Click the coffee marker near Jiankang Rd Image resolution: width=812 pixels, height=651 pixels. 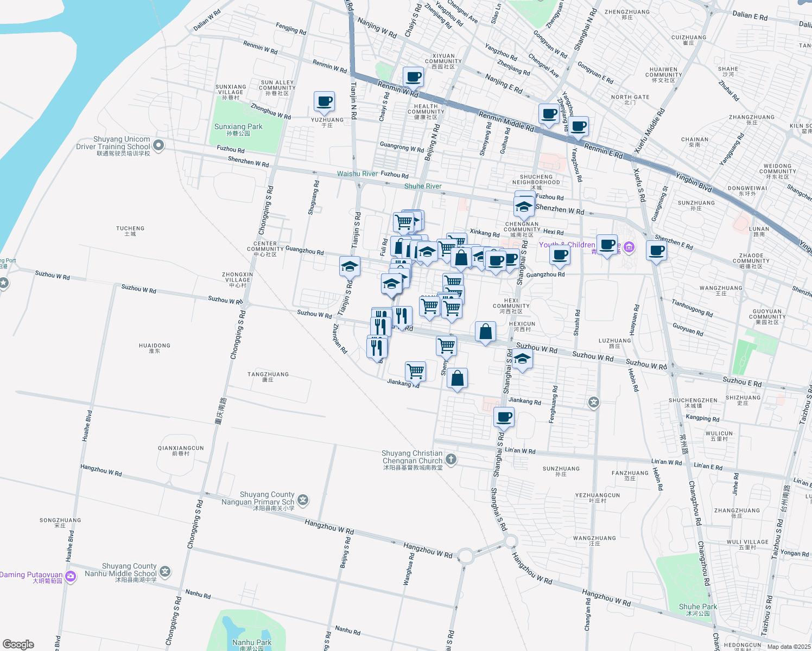[x=504, y=417]
